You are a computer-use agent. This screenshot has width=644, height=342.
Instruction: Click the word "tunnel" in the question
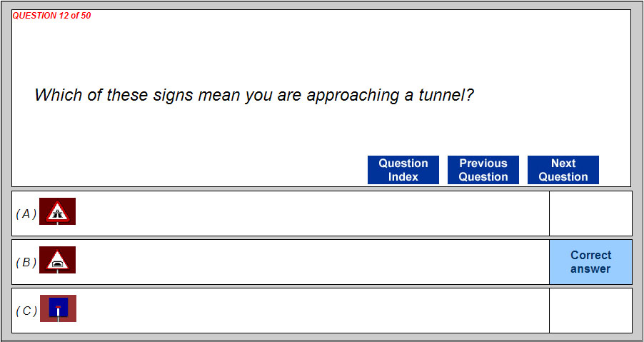pos(446,95)
